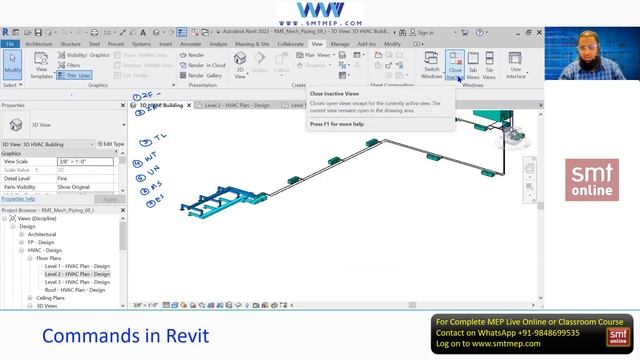The height and width of the screenshot is (360, 640).
Task: Open Visibility/Graphics settings
Action: pos(84,55)
